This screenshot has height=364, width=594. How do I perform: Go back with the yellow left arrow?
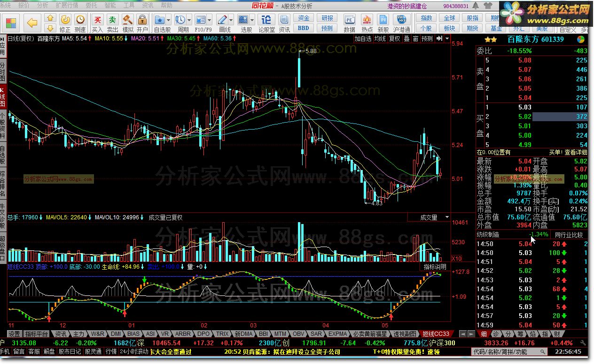(32, 23)
